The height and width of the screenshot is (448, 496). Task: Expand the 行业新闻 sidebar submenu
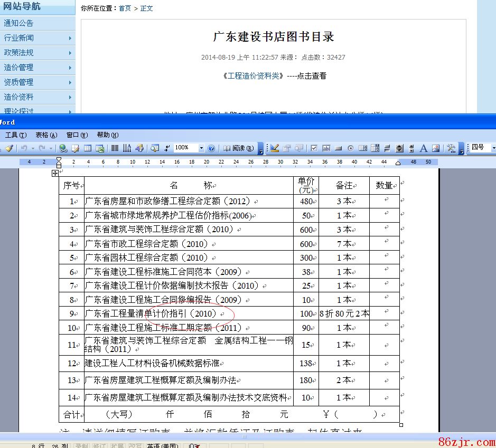point(70,38)
